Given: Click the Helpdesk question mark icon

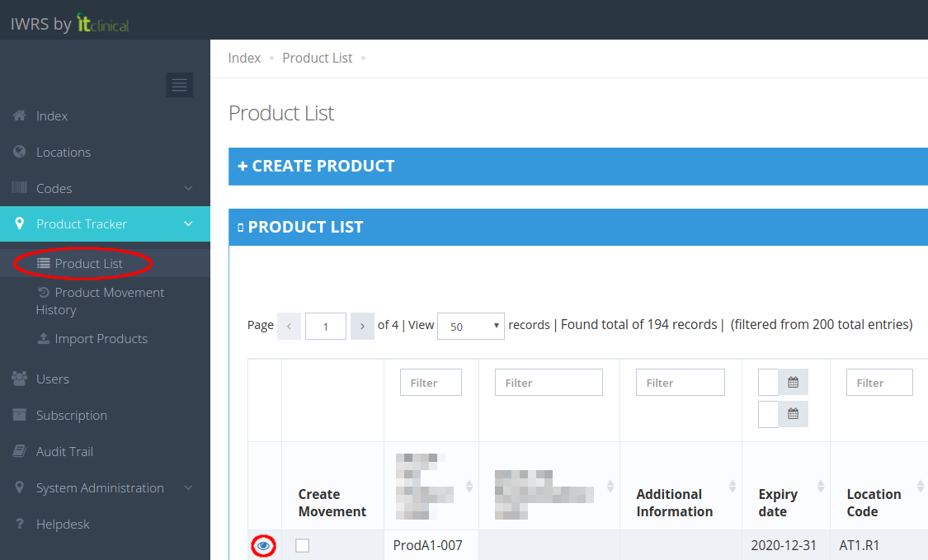Looking at the screenshot, I should point(20,524).
